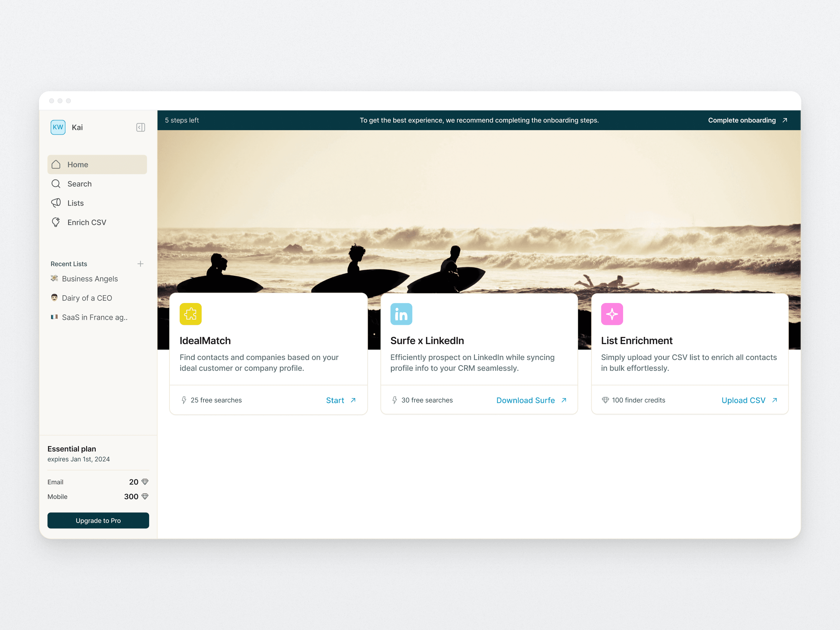The width and height of the screenshot is (840, 630).
Task: Add a new list with plus icon
Action: (x=140, y=263)
